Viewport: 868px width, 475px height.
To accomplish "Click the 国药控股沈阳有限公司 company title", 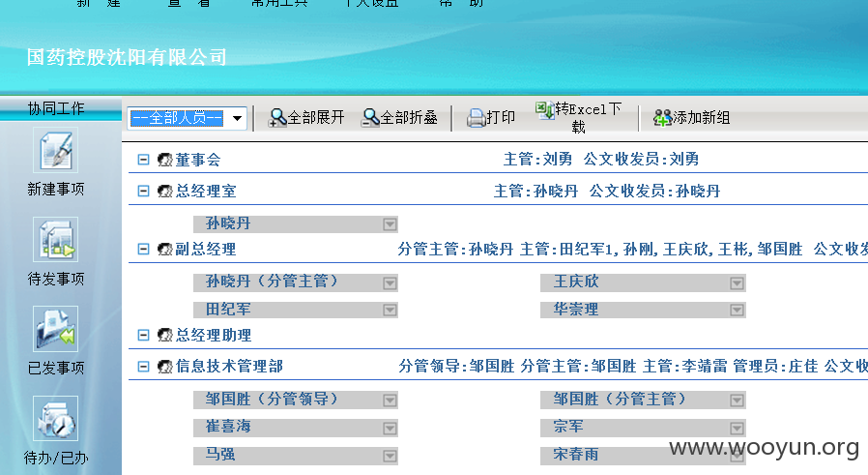I will pyautogui.click(x=127, y=57).
